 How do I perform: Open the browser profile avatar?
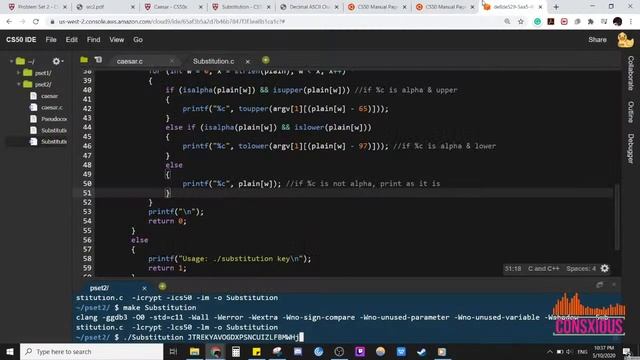click(618, 22)
